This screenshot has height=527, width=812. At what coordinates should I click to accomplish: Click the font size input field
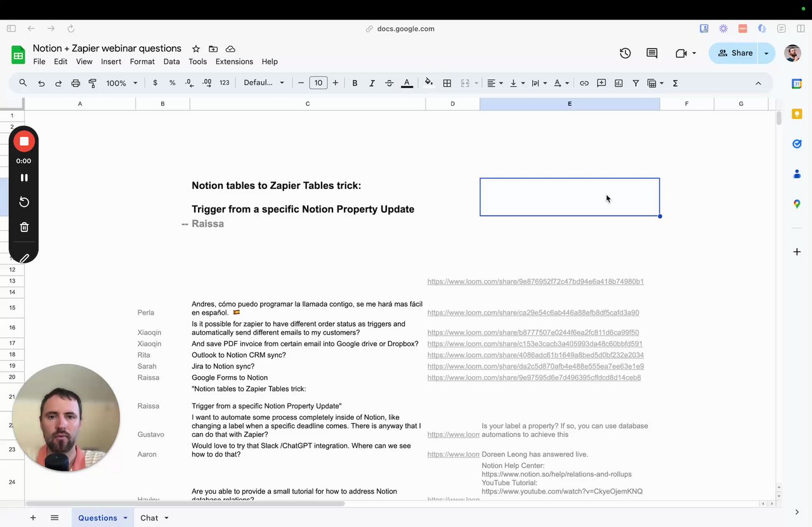(318, 83)
